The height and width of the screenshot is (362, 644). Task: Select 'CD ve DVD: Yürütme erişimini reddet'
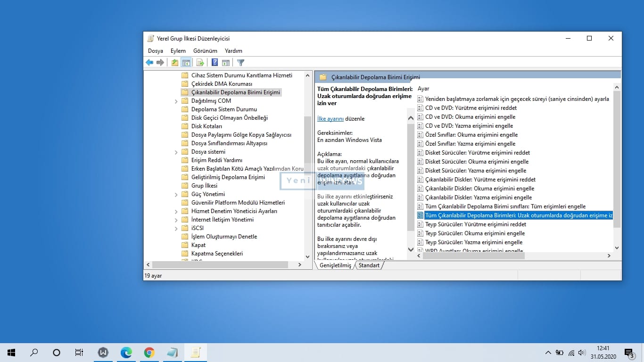(x=471, y=108)
